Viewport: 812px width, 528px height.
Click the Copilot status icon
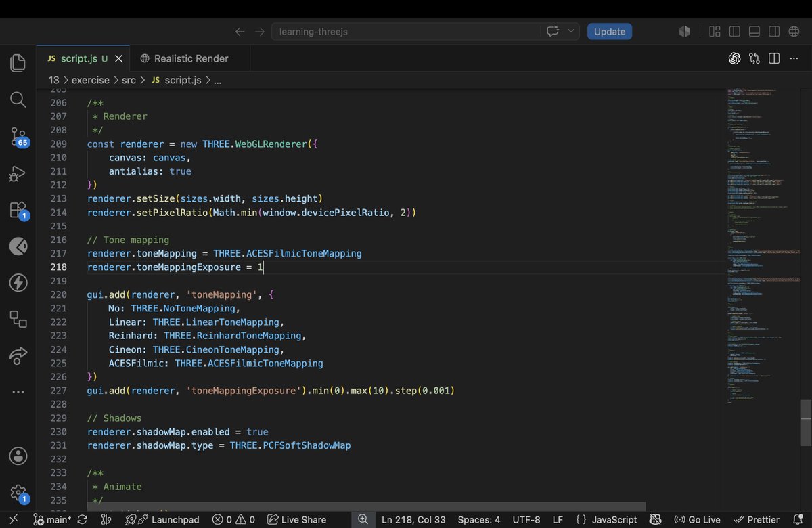click(x=656, y=520)
